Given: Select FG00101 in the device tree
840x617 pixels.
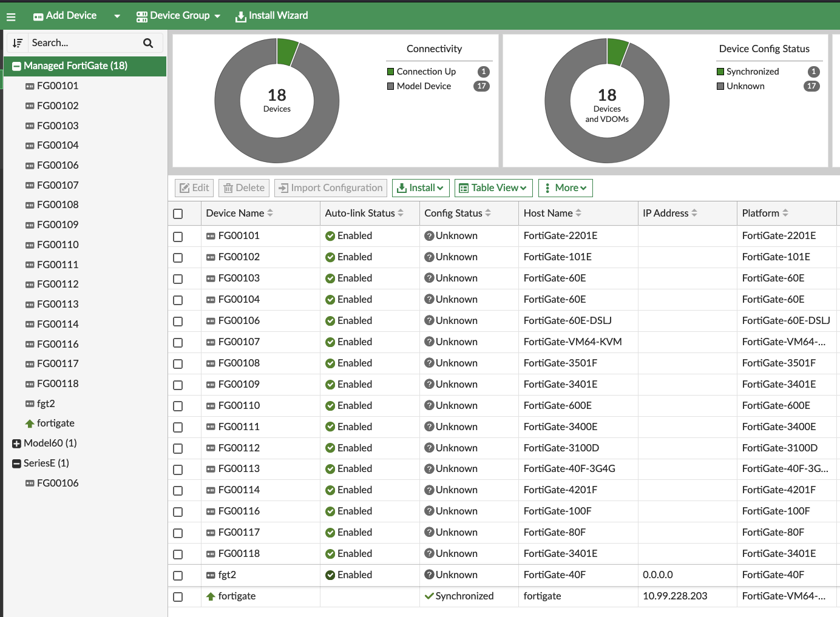Looking at the screenshot, I should [x=58, y=86].
